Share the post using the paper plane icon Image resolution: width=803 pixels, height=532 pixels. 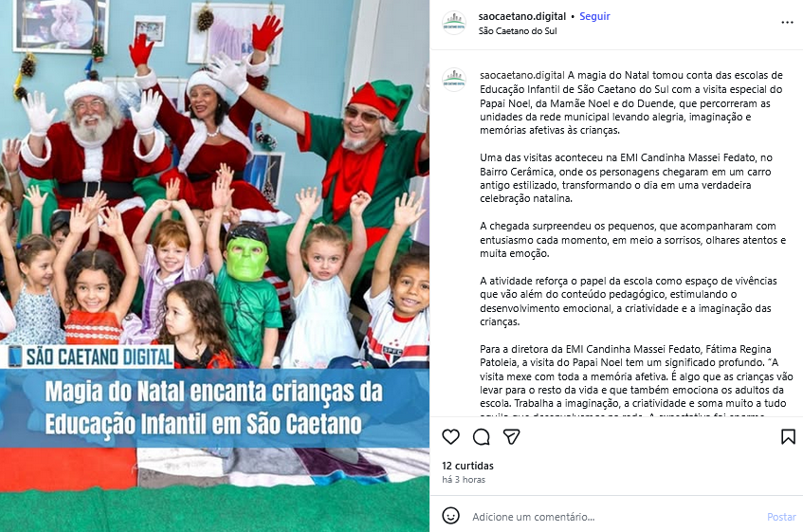coord(512,437)
